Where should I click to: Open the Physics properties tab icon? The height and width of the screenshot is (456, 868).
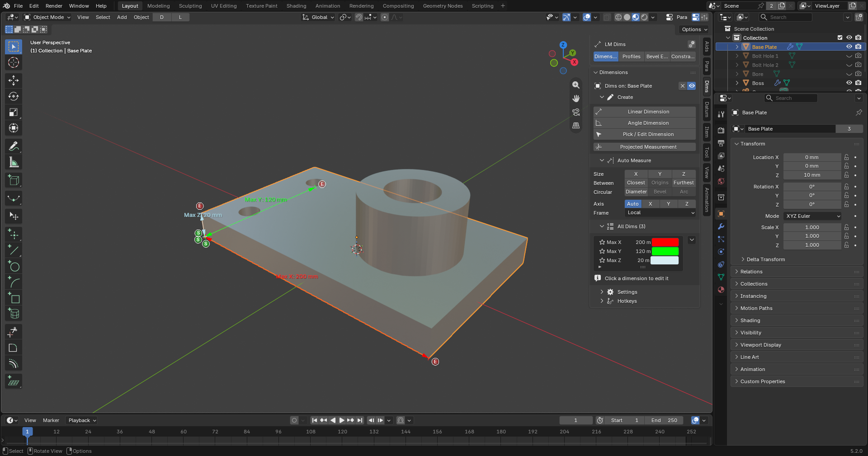721,252
